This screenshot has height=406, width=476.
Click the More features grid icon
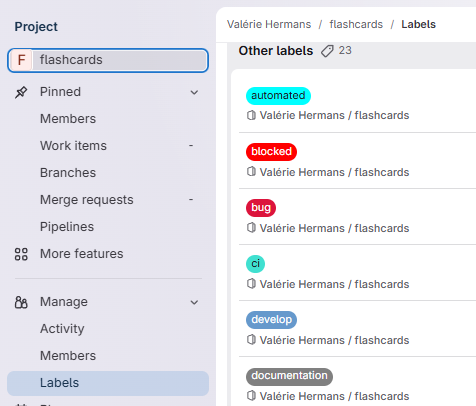tap(21, 254)
